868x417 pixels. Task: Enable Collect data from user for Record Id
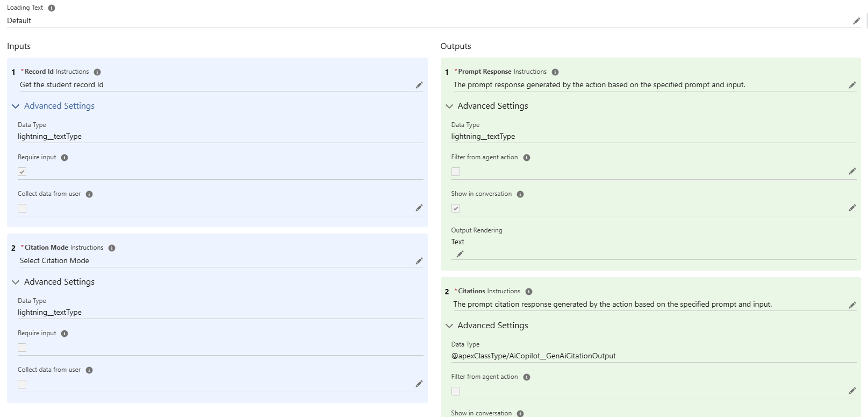point(22,208)
